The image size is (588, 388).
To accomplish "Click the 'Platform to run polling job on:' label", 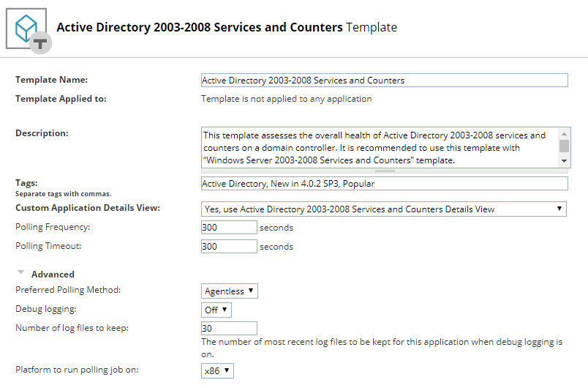I will [77, 370].
